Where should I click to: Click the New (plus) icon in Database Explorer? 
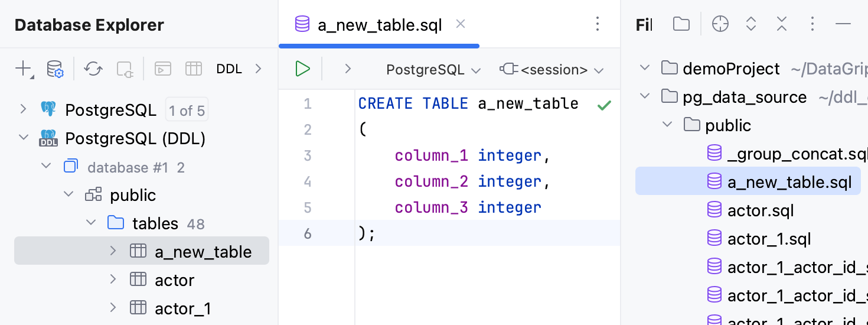pyautogui.click(x=22, y=69)
